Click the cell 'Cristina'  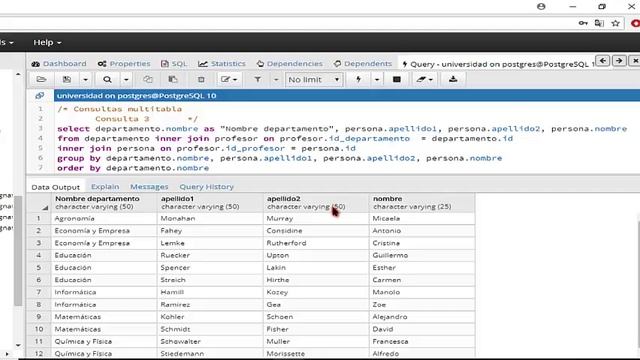[422, 243]
